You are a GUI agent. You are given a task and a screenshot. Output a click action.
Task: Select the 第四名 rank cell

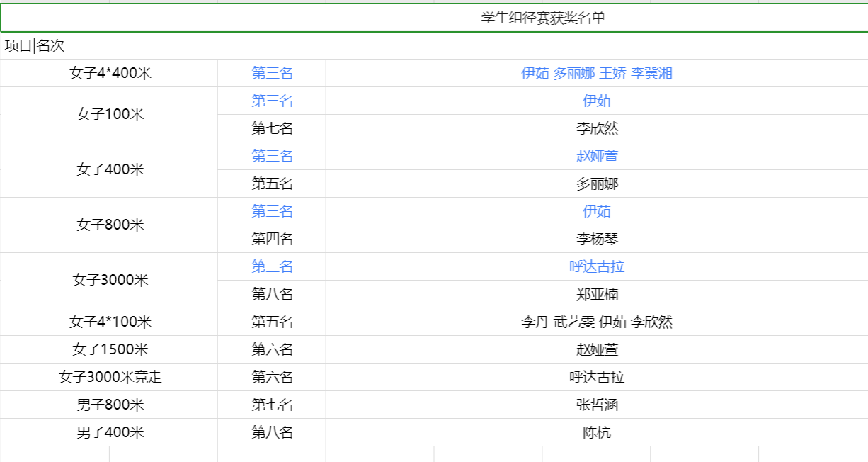point(272,239)
